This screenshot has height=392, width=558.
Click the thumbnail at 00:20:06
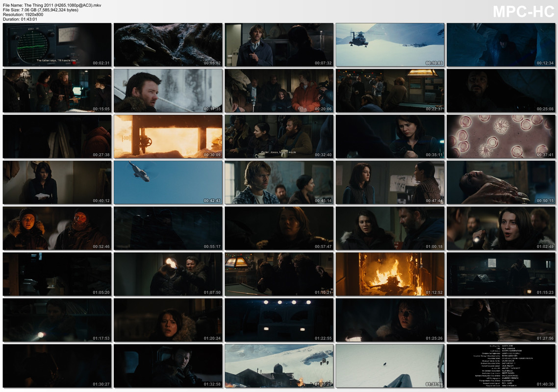tap(279, 91)
